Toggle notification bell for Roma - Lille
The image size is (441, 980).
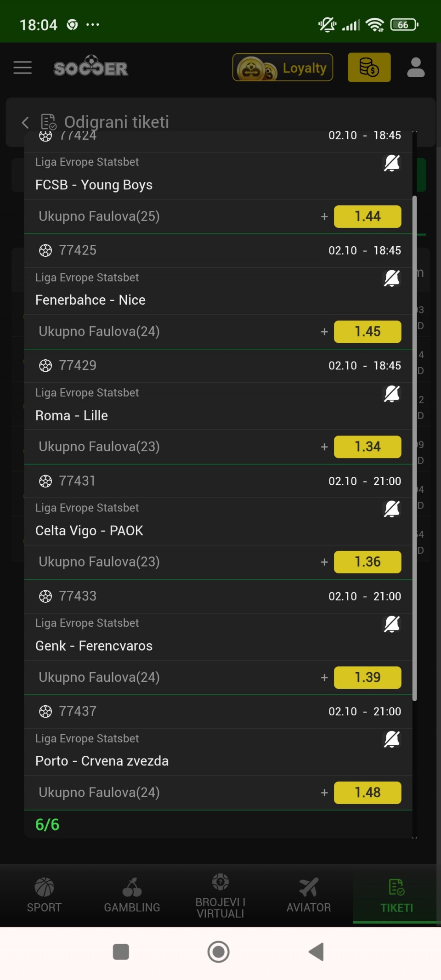[x=391, y=394]
